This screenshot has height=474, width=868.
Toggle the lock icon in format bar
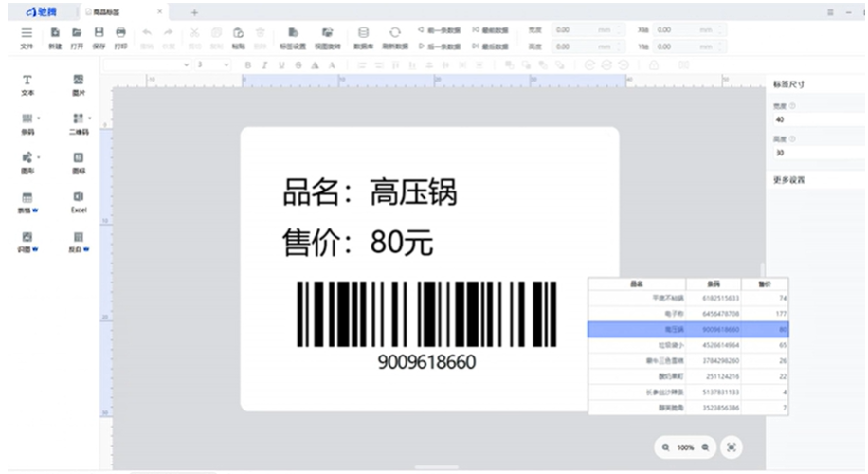[653, 65]
